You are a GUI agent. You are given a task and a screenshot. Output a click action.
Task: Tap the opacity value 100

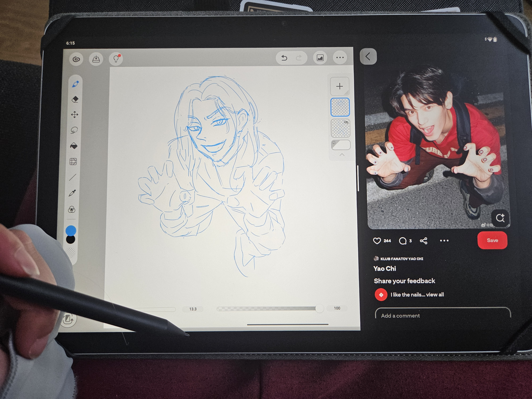click(337, 308)
